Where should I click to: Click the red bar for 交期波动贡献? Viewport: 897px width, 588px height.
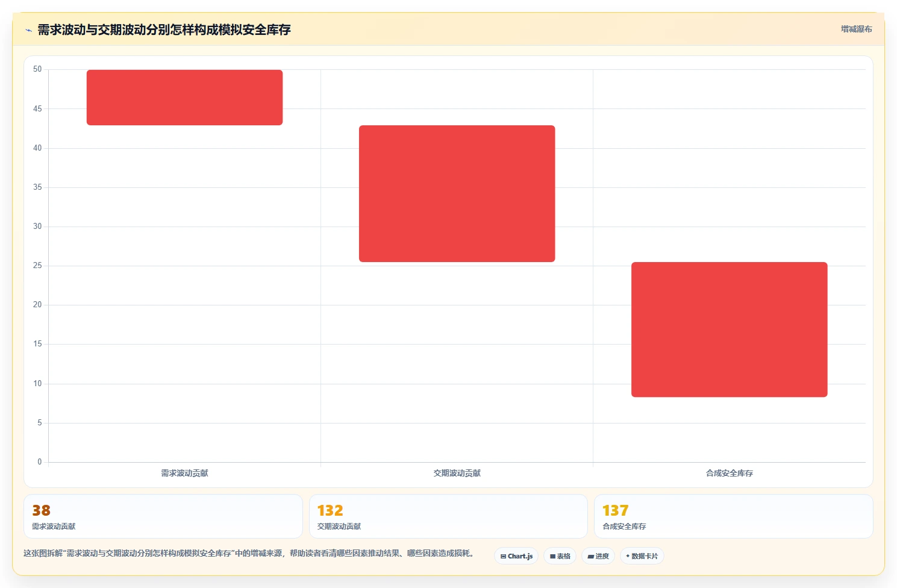click(457, 193)
